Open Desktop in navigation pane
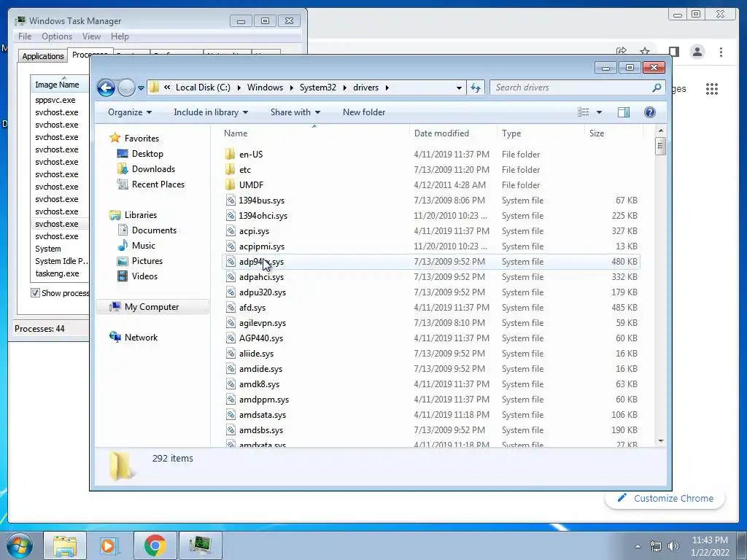 147,154
